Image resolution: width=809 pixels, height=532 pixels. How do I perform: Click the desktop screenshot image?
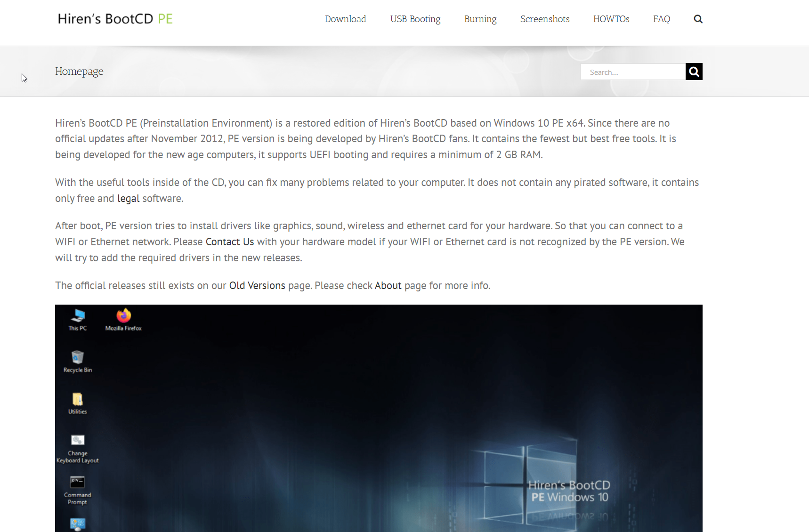379,418
